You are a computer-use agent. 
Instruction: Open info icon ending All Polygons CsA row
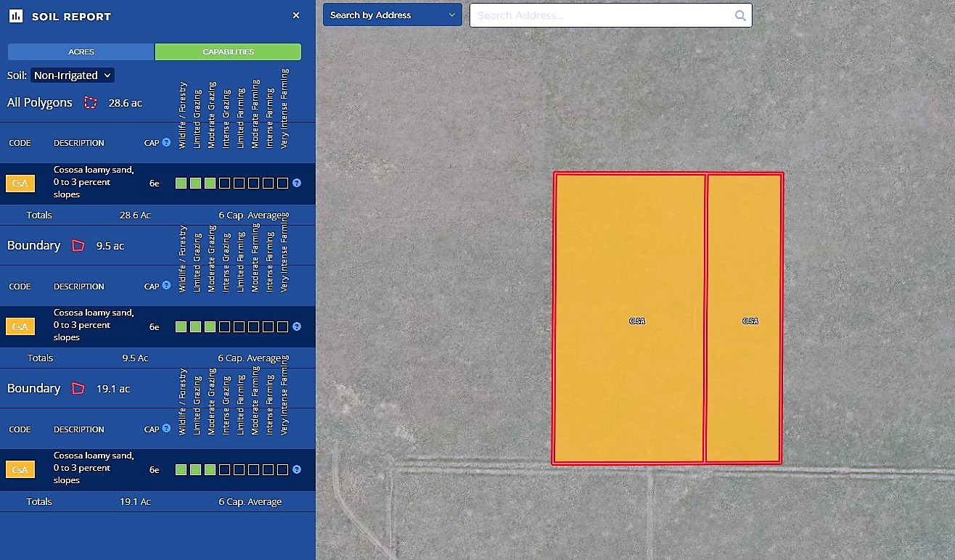[x=297, y=184]
